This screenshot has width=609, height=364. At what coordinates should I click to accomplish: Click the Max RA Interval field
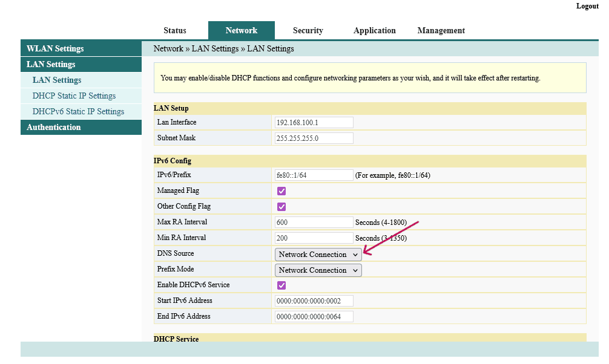pyautogui.click(x=313, y=222)
